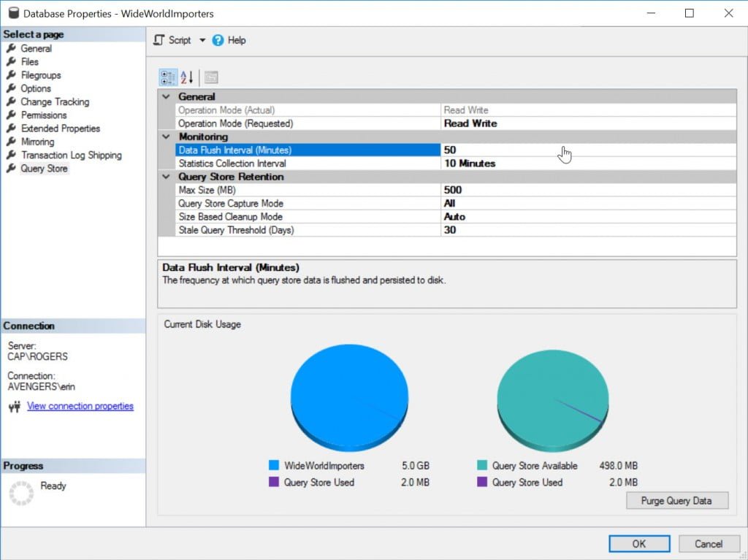The height and width of the screenshot is (560, 748).
Task: Open the Mirroring page
Action: click(x=38, y=142)
